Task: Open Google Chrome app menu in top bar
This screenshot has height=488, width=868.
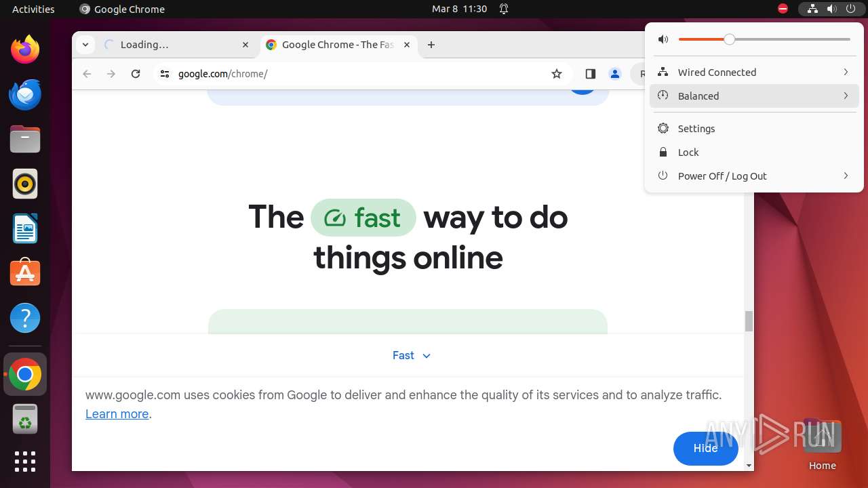Action: pos(122,9)
